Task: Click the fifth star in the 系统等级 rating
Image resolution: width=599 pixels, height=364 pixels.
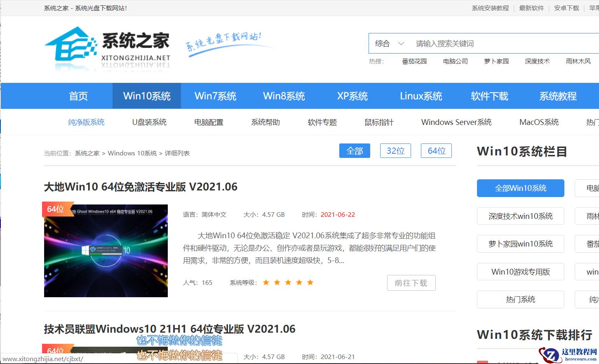Action: 310,282
